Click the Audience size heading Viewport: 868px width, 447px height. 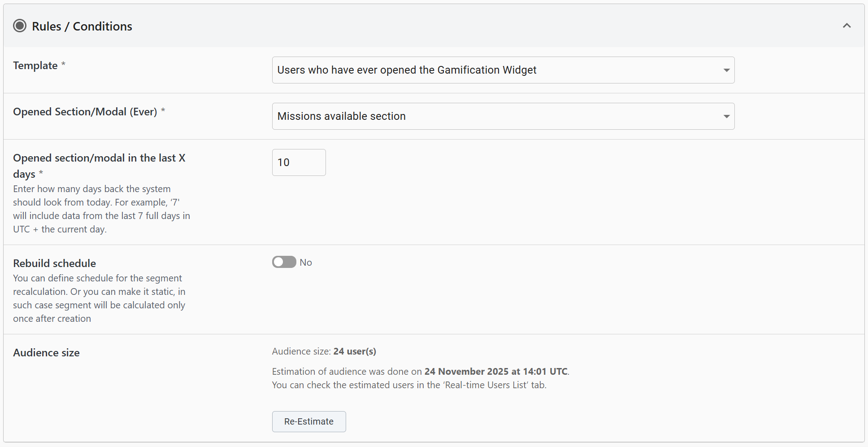coord(46,353)
